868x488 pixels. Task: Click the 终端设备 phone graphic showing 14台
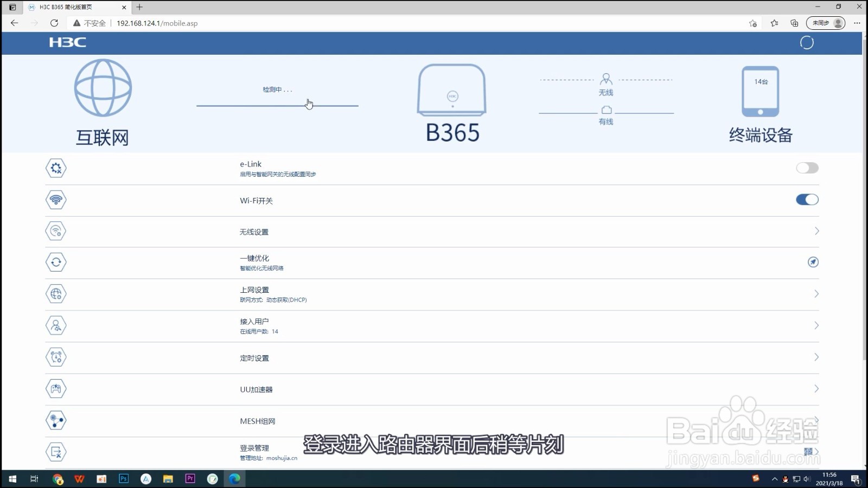click(760, 92)
